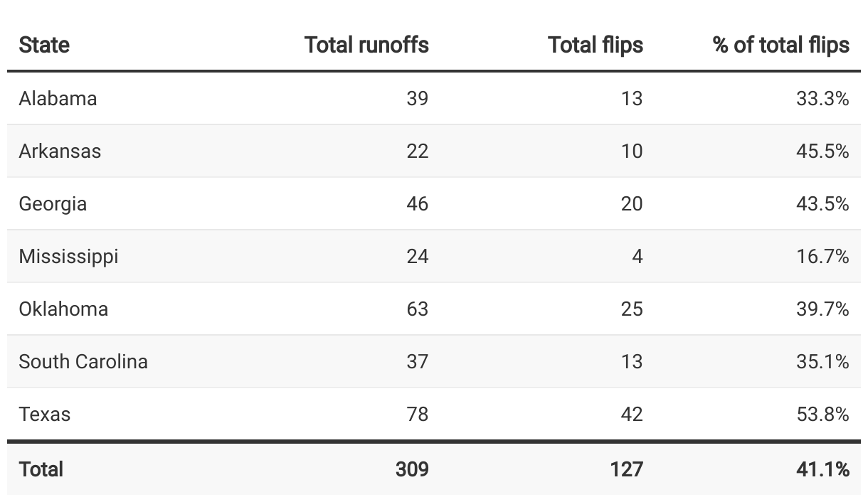The height and width of the screenshot is (502, 868).
Task: Click the South Carolina row label
Action: [83, 361]
